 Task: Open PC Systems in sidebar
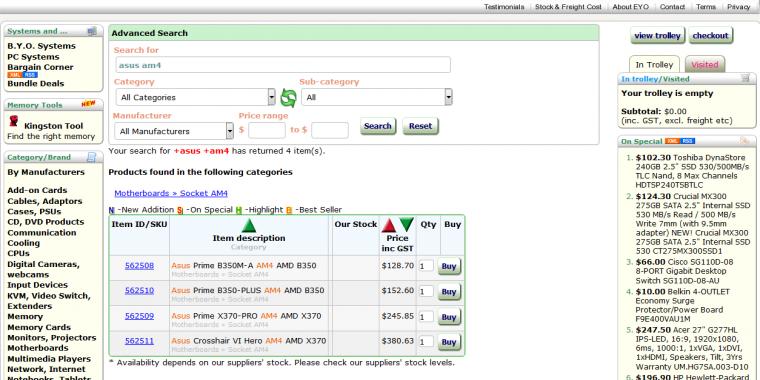[33, 57]
